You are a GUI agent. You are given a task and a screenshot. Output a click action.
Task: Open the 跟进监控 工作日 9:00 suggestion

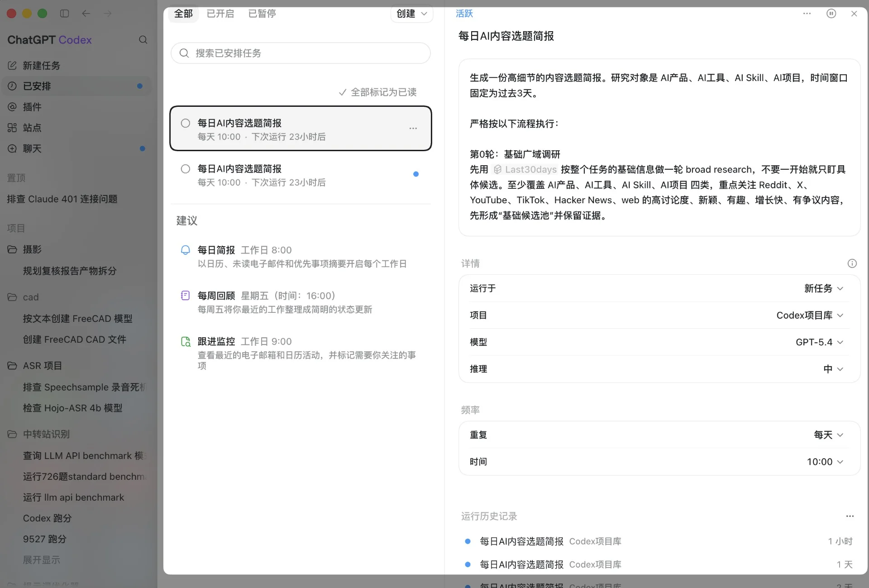click(x=301, y=354)
